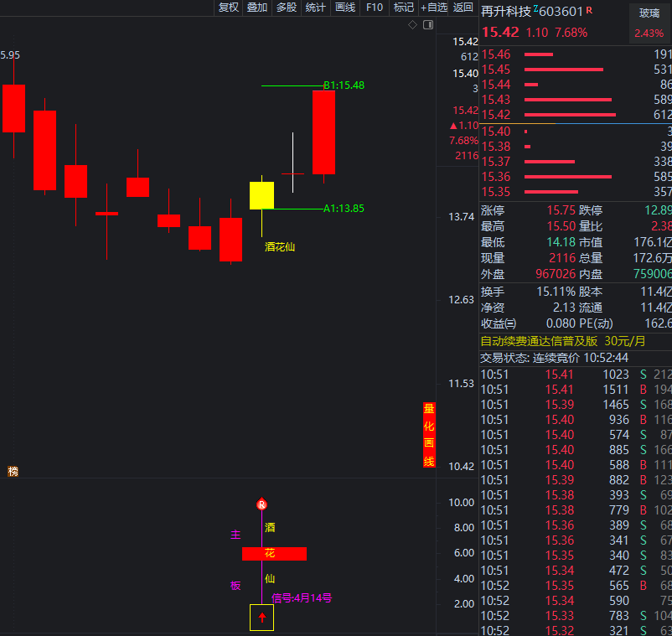This screenshot has height=636, width=672.
Task: Click the red triangle price change indicator
Action: pos(453,125)
